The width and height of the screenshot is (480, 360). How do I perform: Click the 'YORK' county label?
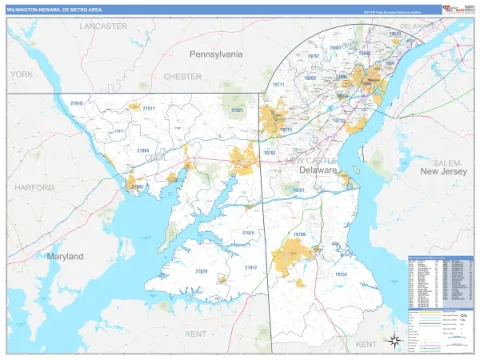22,74
